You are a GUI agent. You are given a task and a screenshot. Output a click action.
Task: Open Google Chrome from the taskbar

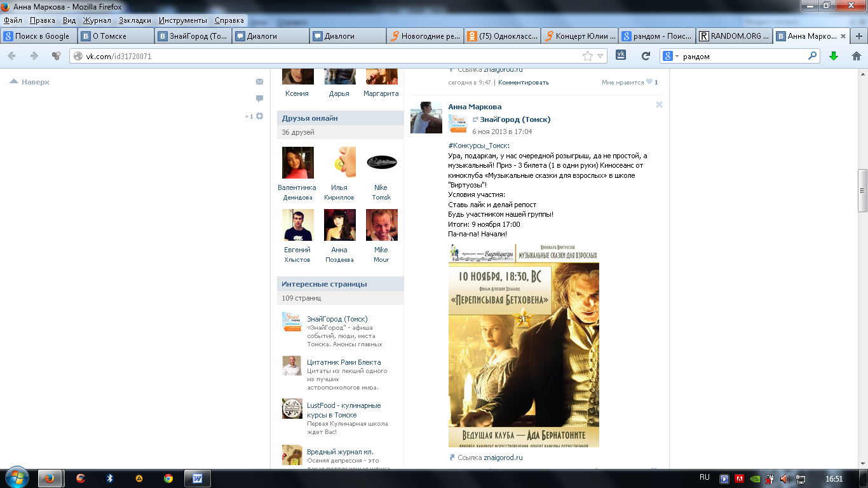click(168, 478)
